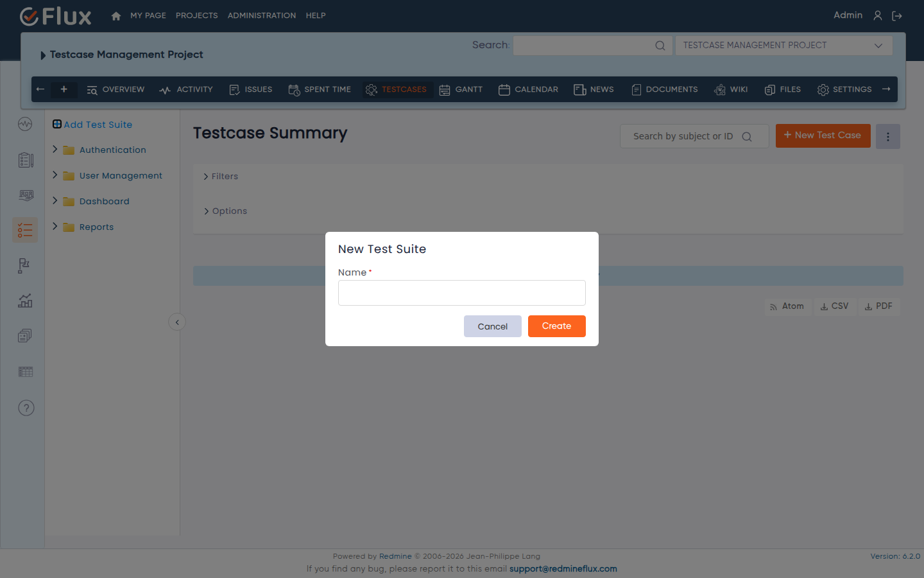Screen dimensions: 924x578
Task: Click the search magnifier icon in header
Action: pyautogui.click(x=660, y=46)
